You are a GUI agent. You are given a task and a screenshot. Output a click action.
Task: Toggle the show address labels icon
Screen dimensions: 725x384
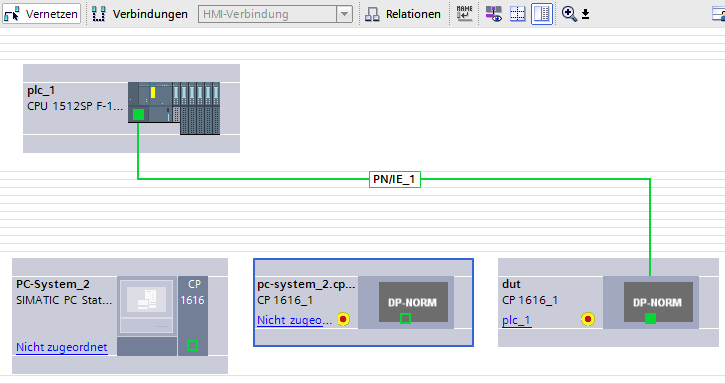pyautogui.click(x=494, y=14)
